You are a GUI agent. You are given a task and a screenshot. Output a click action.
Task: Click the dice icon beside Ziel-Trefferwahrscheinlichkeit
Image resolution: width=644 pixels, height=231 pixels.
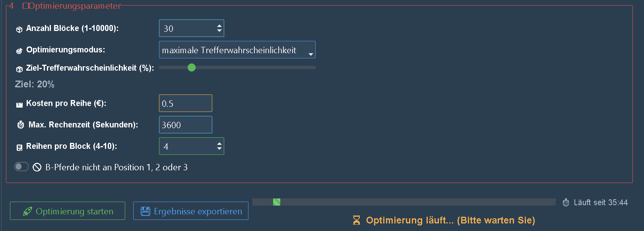(x=19, y=69)
